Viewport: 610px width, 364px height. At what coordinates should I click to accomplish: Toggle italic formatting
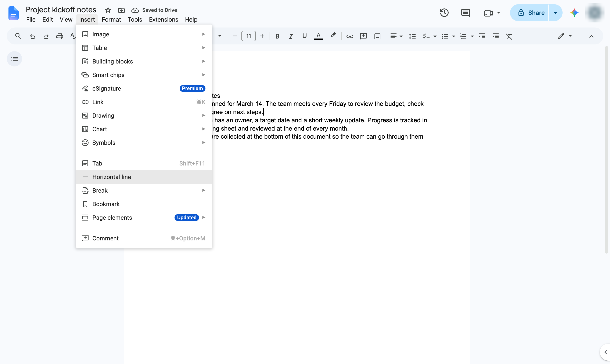(291, 36)
